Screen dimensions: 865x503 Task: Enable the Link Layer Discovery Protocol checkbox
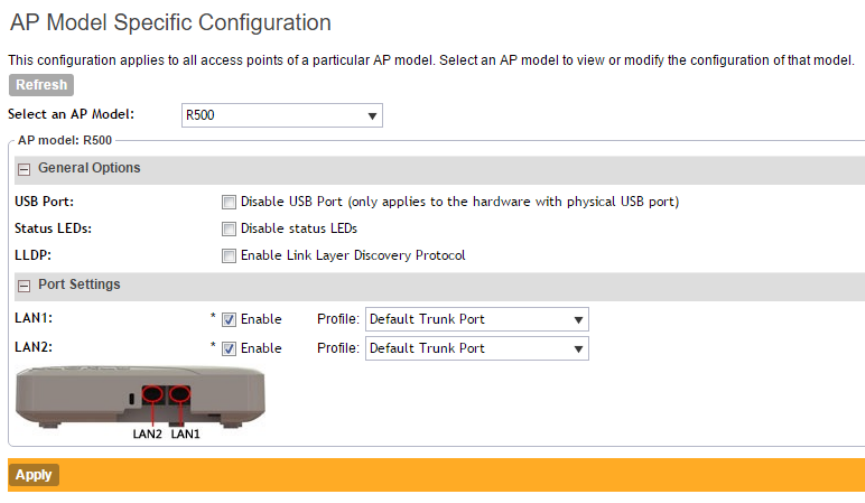tap(229, 255)
